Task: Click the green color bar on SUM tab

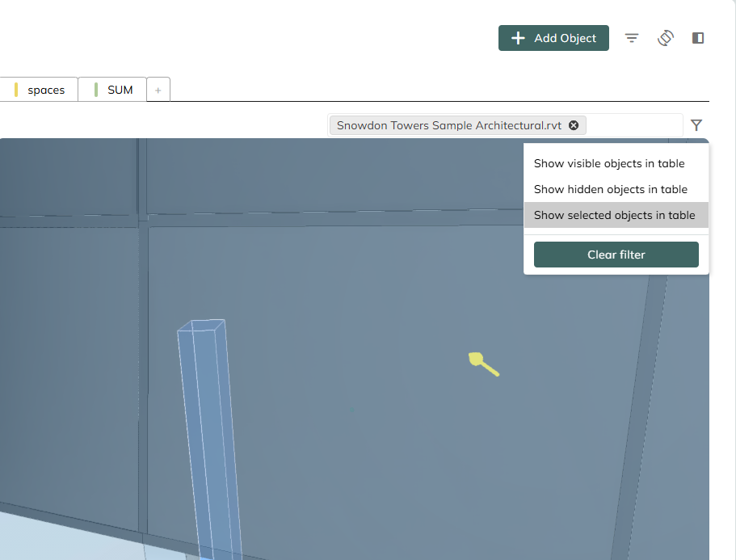Action: (x=96, y=90)
